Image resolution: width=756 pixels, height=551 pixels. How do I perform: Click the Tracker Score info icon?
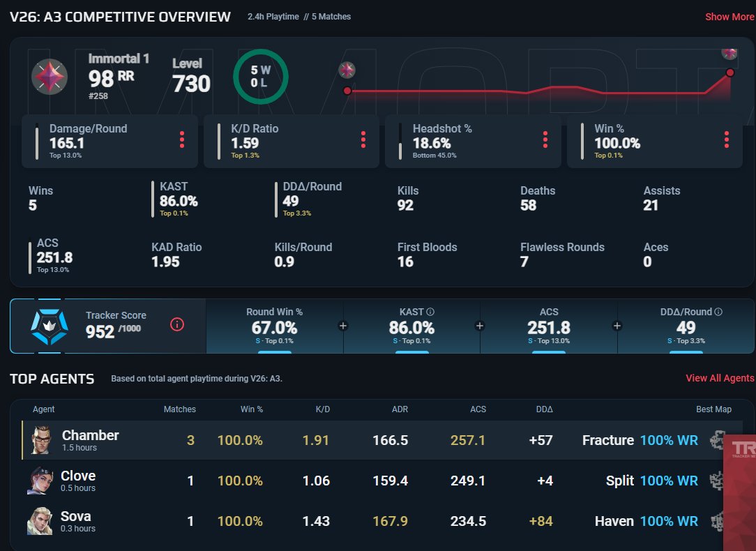177,324
